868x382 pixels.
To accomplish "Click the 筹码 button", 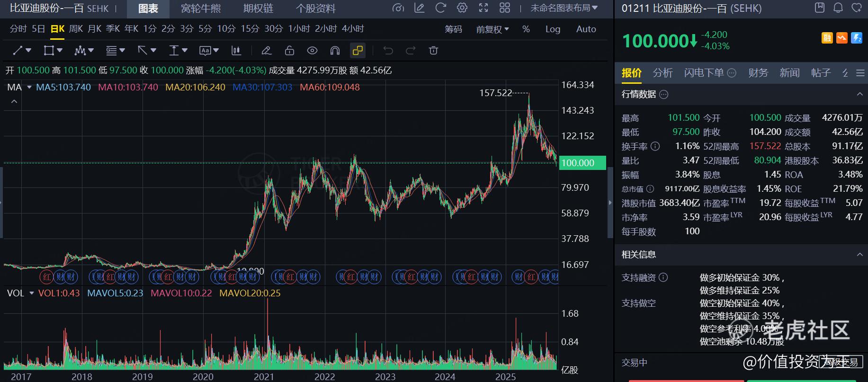I will 453,29.
